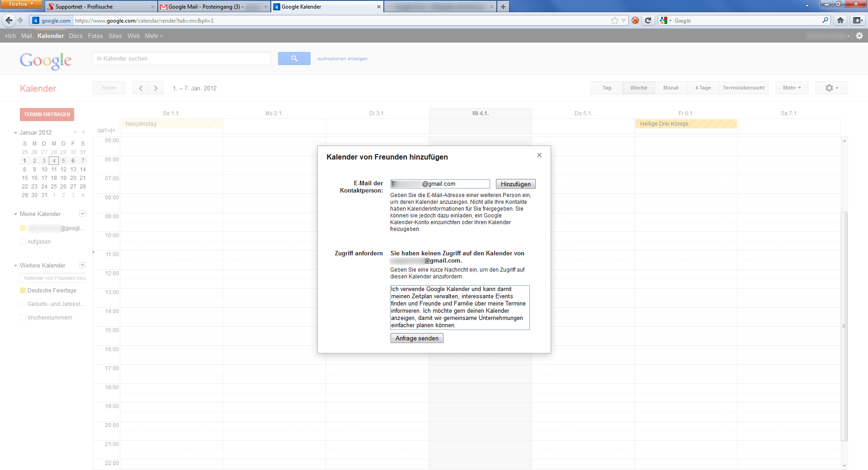Viewport: 868px width, 470px height.
Task: Click the Firefox home icon
Action: (x=840, y=20)
